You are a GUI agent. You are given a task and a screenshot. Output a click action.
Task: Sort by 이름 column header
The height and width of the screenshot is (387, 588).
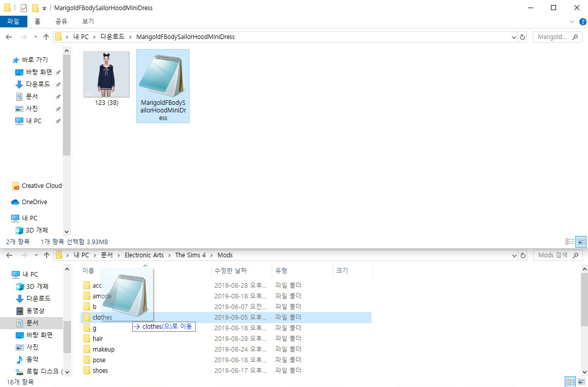(145, 270)
